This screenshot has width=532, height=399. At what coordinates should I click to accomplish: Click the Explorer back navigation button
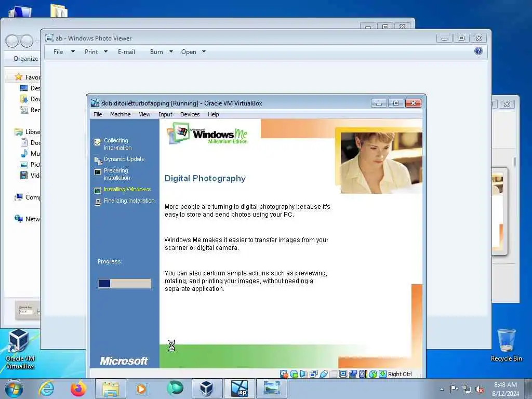[12, 41]
